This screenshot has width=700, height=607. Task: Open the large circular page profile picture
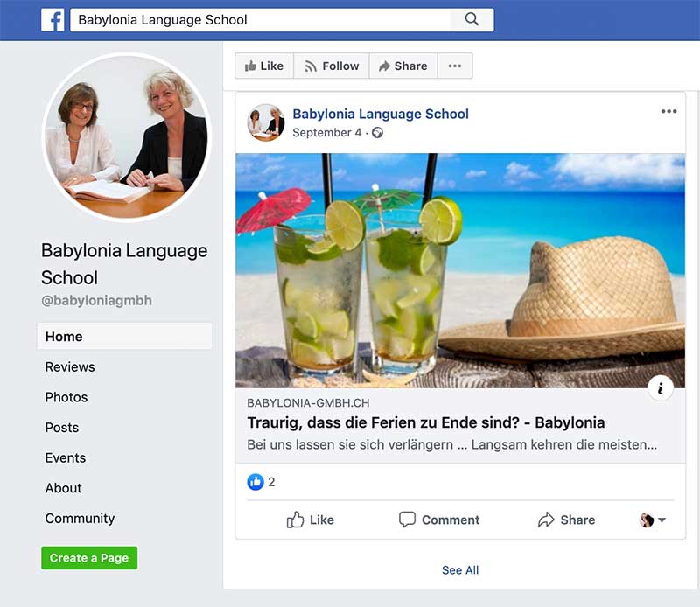point(127,137)
